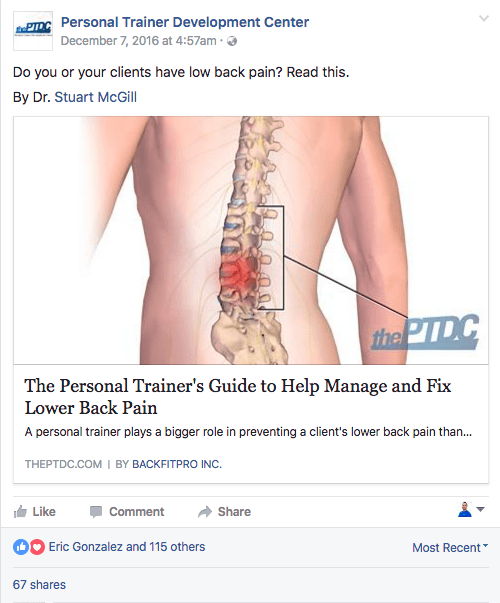The image size is (500, 603).
Task: Visit the Stuart McGill profile link
Action: (95, 97)
